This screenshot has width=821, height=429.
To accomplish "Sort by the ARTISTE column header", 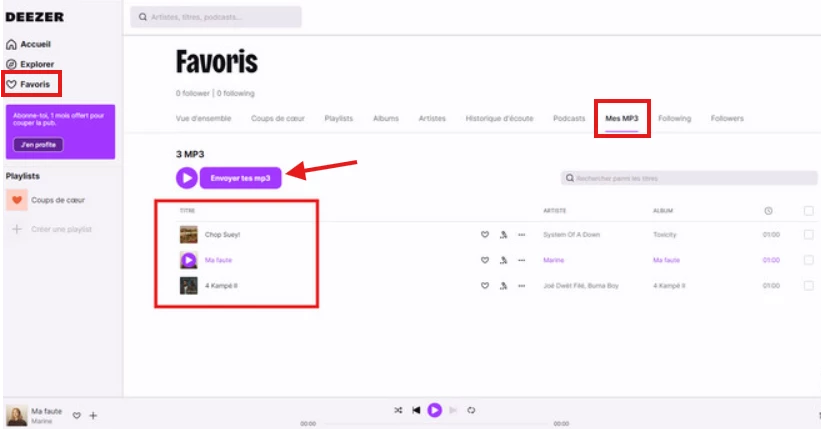I will pyautogui.click(x=554, y=211).
